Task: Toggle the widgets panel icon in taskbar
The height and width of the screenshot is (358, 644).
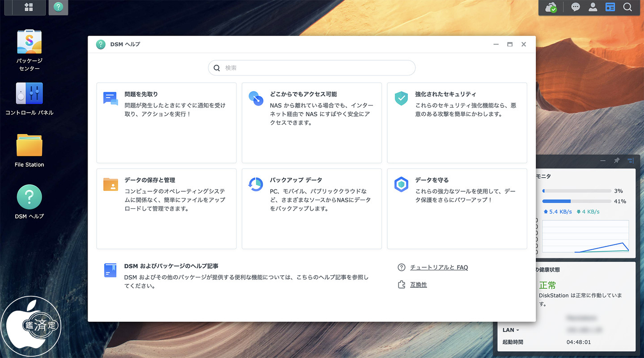Action: point(610,8)
